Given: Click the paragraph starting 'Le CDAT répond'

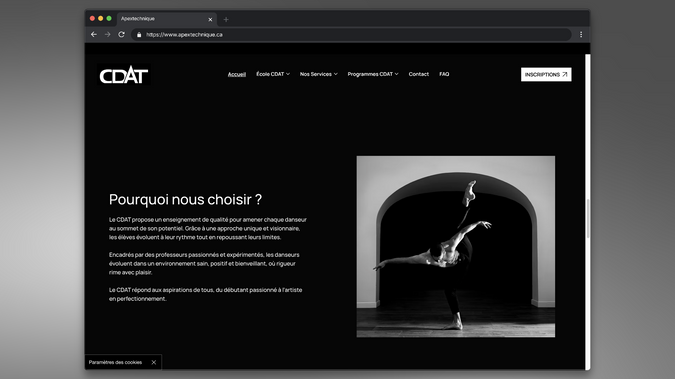Looking at the screenshot, I should click(x=205, y=294).
